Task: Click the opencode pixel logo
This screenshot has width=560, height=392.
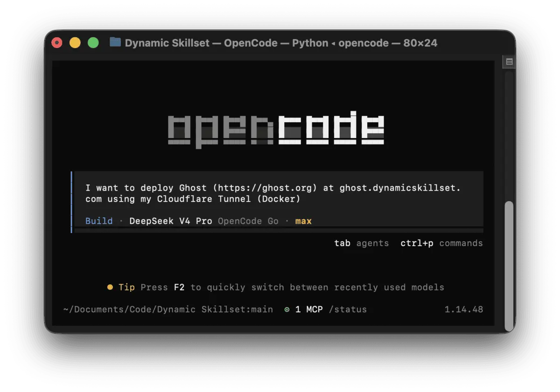Action: click(x=276, y=129)
